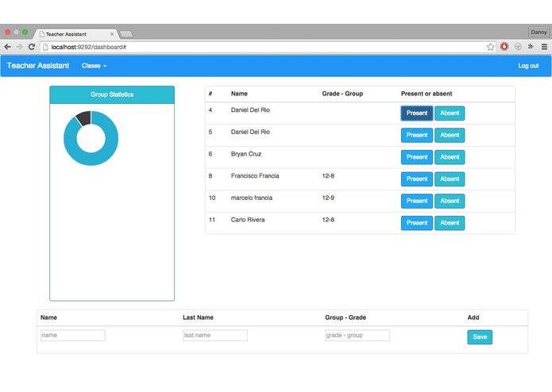Screen dimensions: 552x392
Task: Click the Log out link
Action: [528, 66]
